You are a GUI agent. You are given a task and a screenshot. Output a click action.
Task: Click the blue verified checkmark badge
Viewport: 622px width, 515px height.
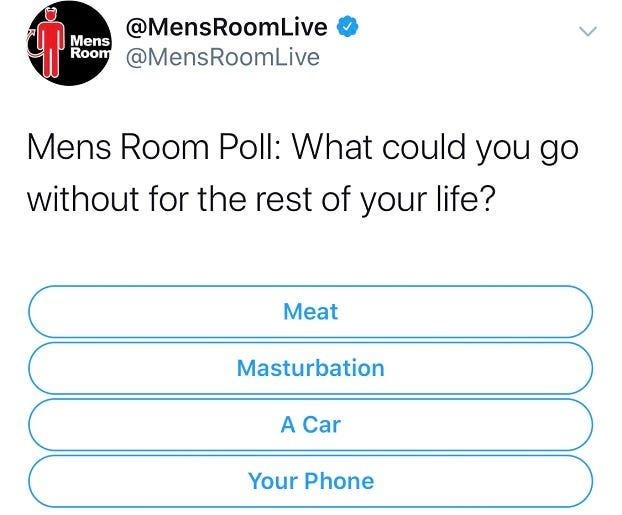(x=345, y=28)
